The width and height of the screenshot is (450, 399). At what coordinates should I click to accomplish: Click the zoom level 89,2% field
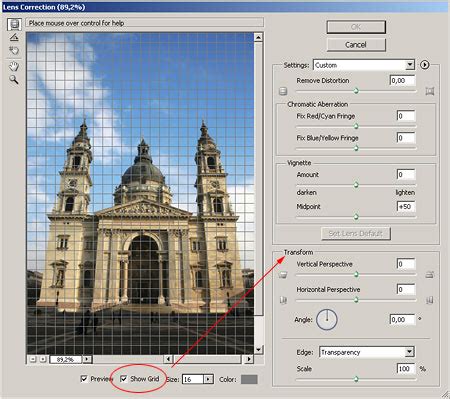click(x=65, y=359)
